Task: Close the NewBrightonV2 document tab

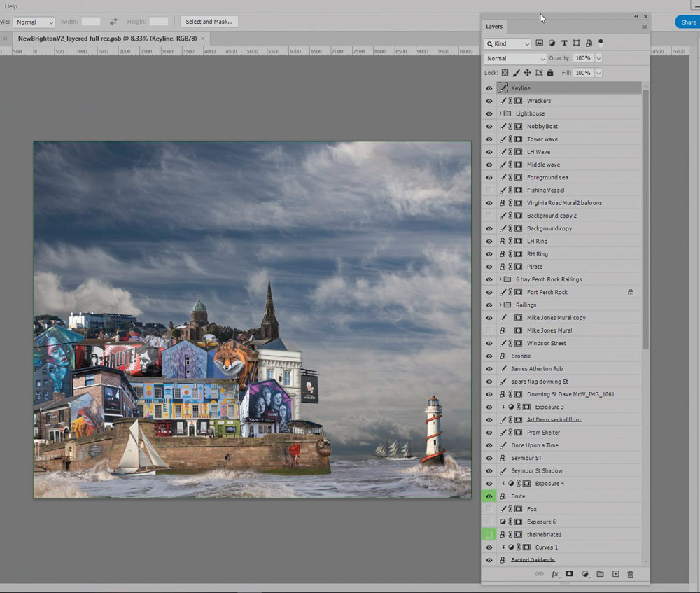Action: 203,39
